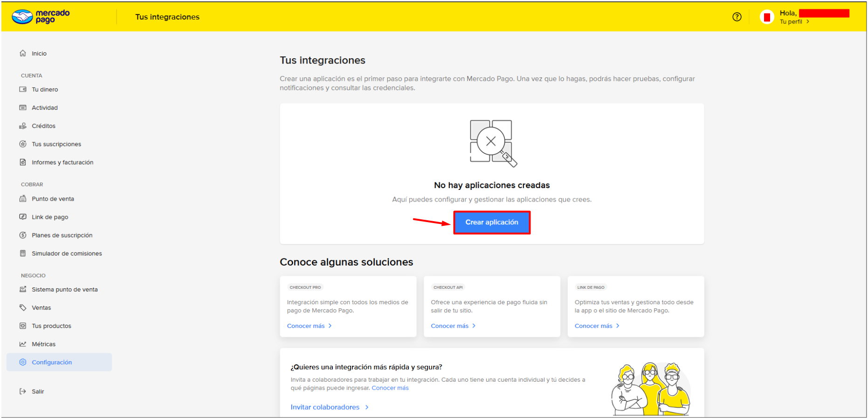Click the Tu dinero wallet icon

(x=23, y=89)
